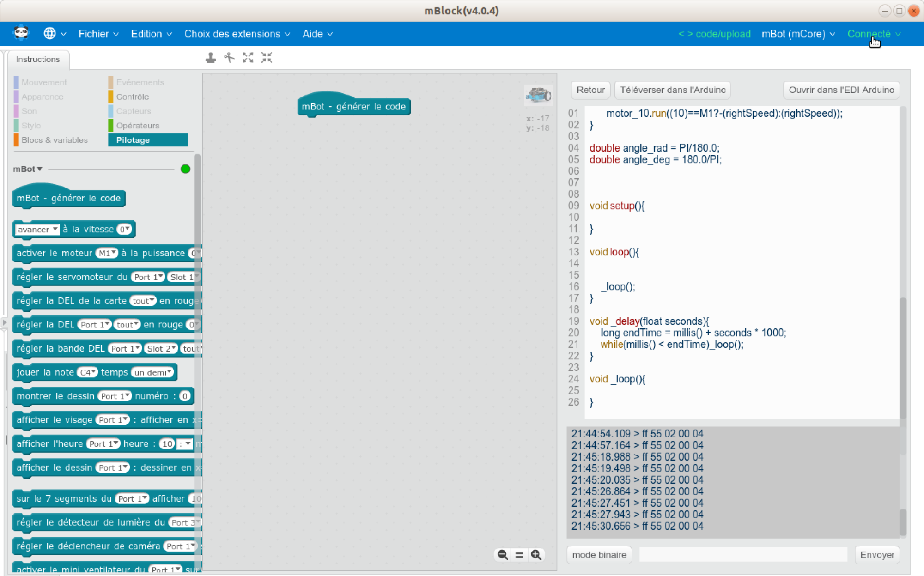
Task: Select the scissors delete tool icon
Action: [229, 58]
